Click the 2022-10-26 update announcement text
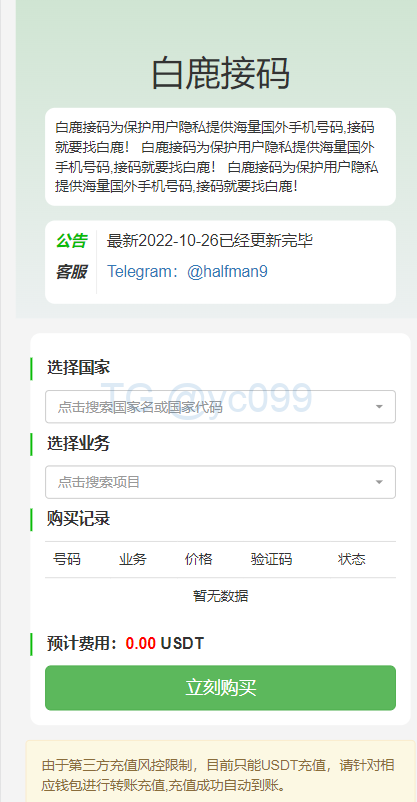Image resolution: width=417 pixels, height=802 pixels. pos(210,240)
